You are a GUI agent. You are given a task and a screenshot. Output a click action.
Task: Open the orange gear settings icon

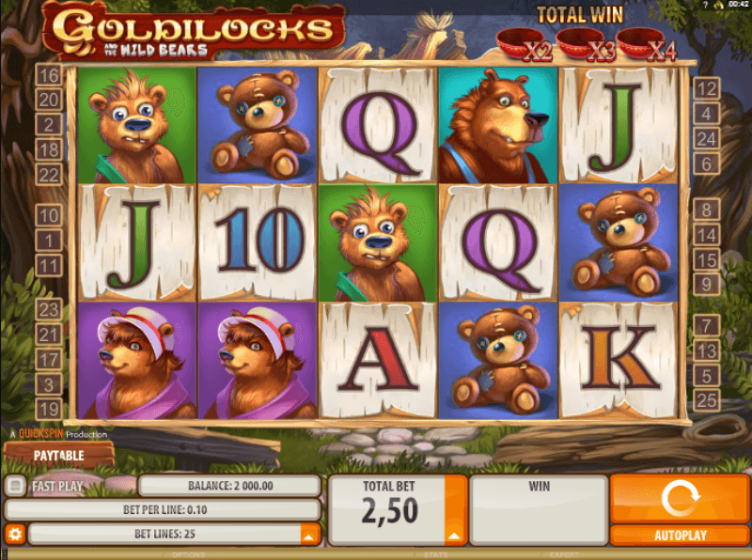point(14,534)
